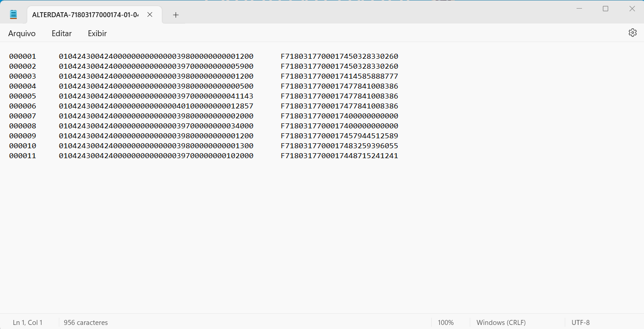The image size is (644, 329).
Task: Click F-code on line 000005
Action: 339,96
